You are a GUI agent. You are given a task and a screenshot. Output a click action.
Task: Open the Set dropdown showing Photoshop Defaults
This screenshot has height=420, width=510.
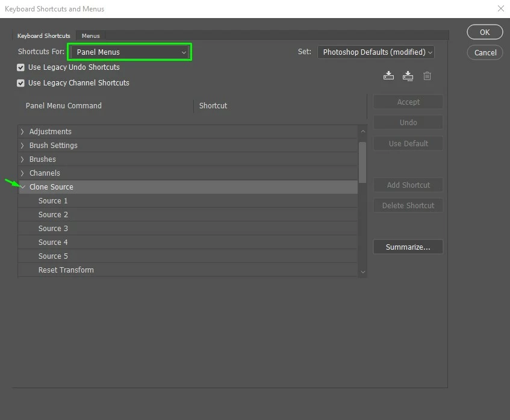pos(376,52)
